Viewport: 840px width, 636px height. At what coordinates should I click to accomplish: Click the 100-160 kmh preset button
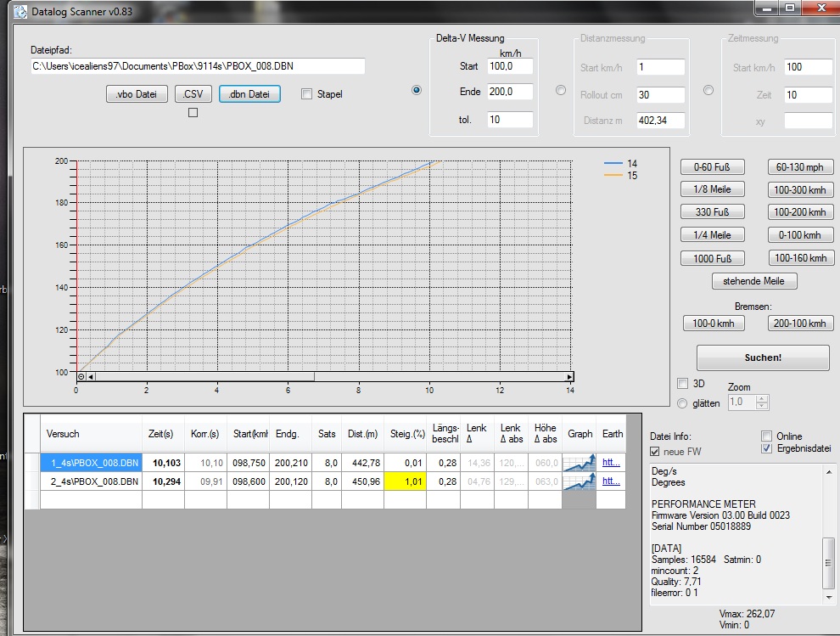pos(800,258)
